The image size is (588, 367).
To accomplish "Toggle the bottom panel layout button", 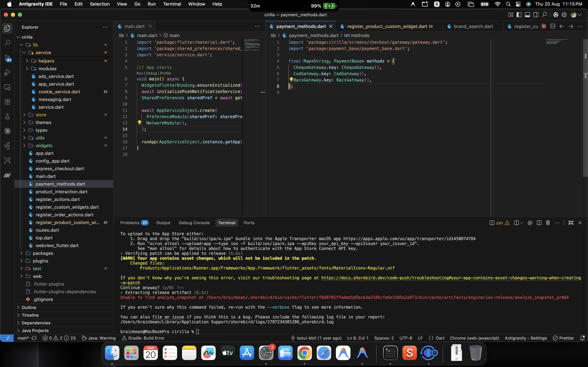I will pos(527,15).
